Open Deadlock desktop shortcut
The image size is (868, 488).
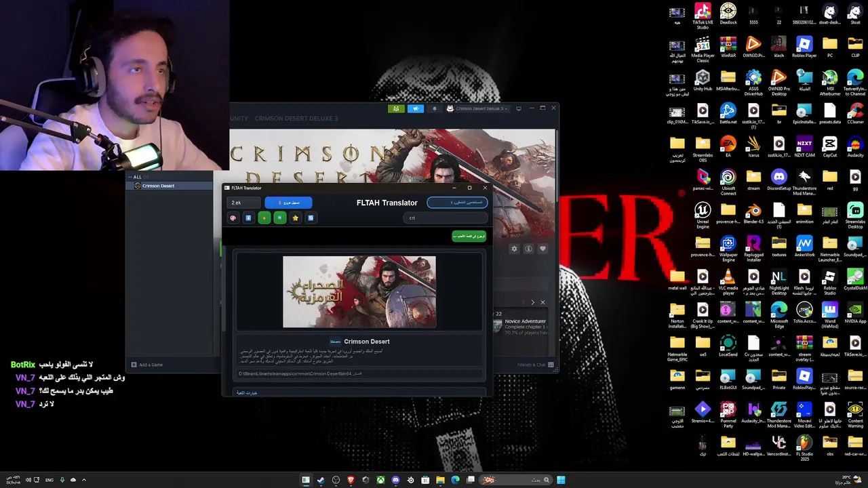pyautogui.click(x=728, y=15)
